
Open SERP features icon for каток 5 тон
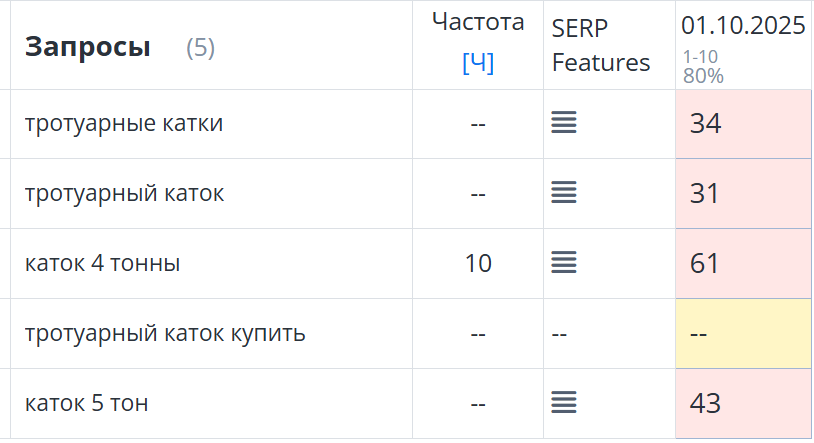[564, 403]
